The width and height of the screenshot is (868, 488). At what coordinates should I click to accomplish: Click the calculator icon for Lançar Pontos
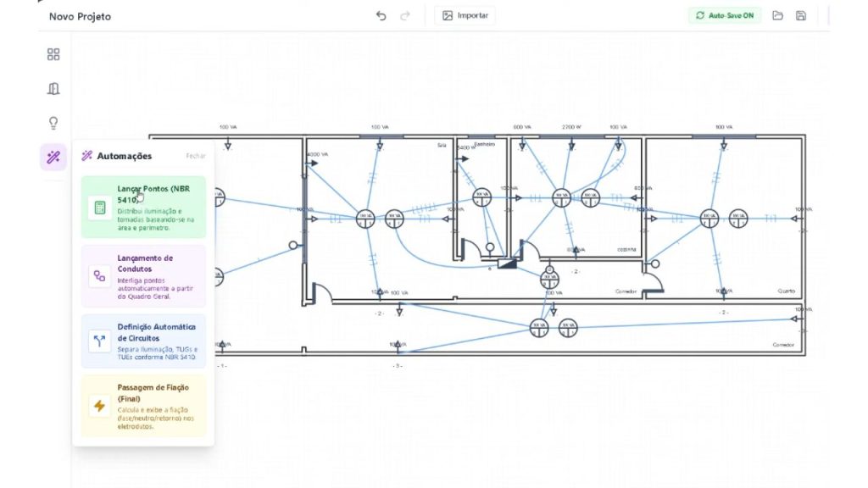100,208
